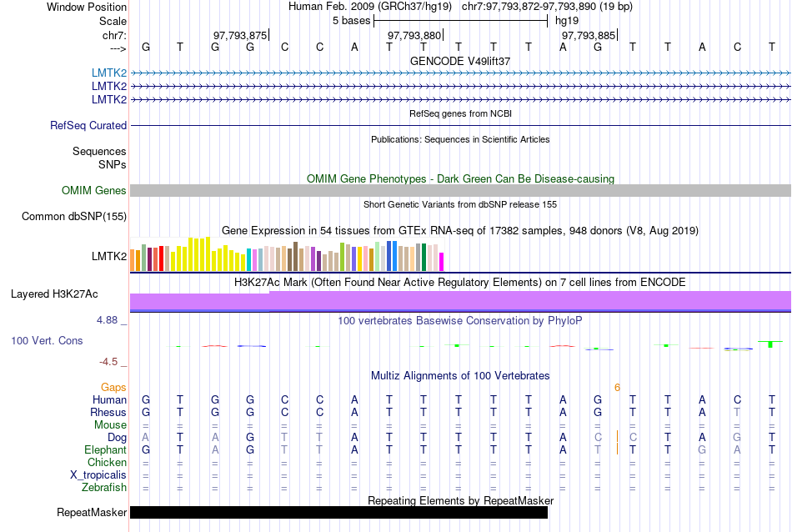The width and height of the screenshot is (792, 532).
Task: Click the Layered H3K27Ac track label
Action: pos(54,294)
